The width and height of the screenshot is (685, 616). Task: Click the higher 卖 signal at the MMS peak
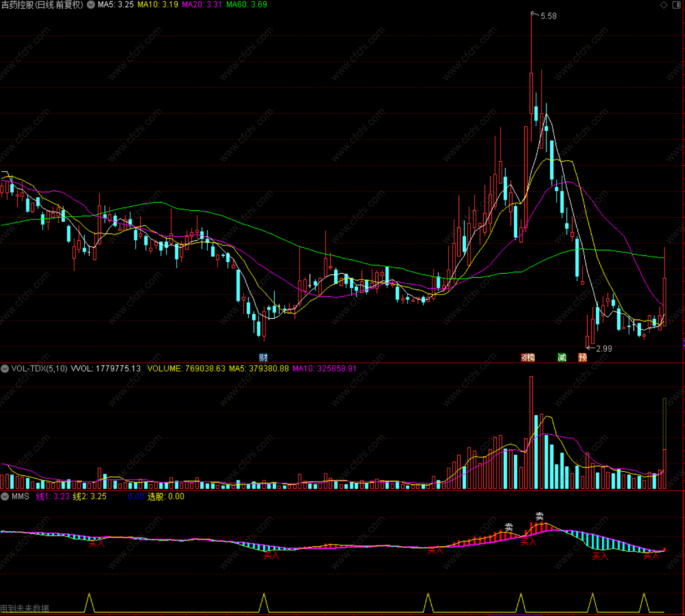click(x=539, y=516)
